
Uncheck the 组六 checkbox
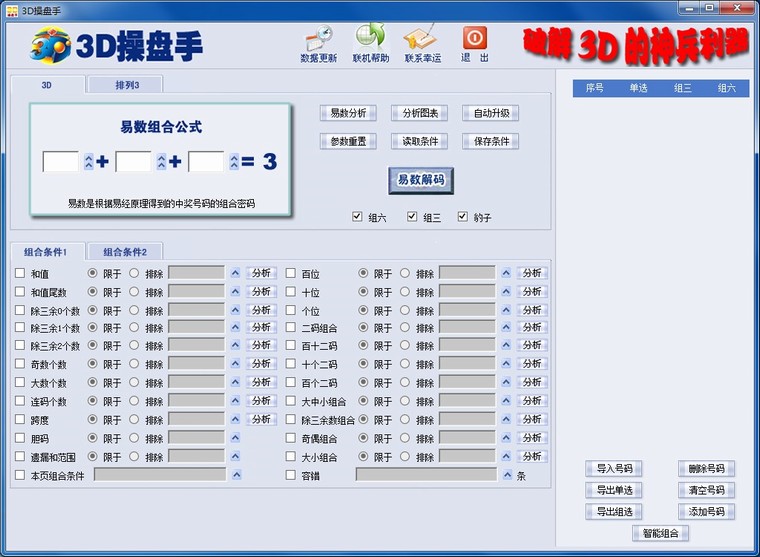(x=358, y=217)
